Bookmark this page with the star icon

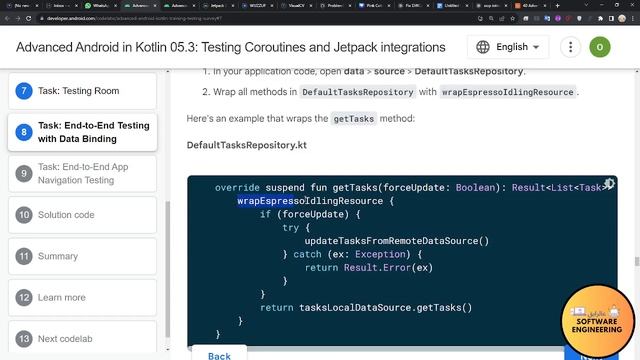pyautogui.click(x=513, y=18)
